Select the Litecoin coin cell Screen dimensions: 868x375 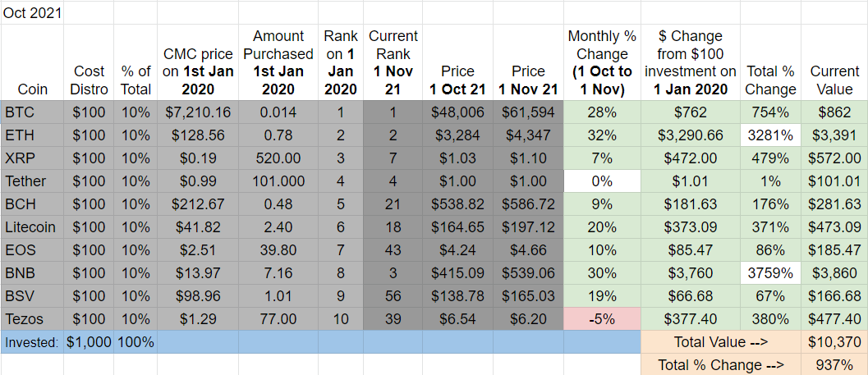tap(33, 227)
